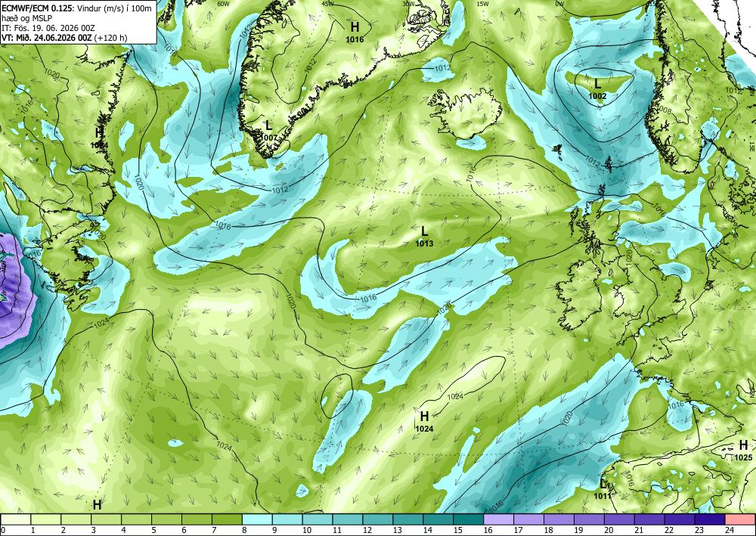Click the 30W longitude label at top
Viewport: 756px width, 536px height.
(x=408, y=4)
